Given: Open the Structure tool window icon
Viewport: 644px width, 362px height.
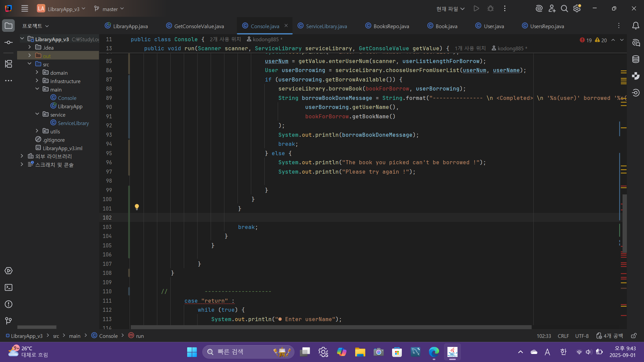Looking at the screenshot, I should point(9,64).
